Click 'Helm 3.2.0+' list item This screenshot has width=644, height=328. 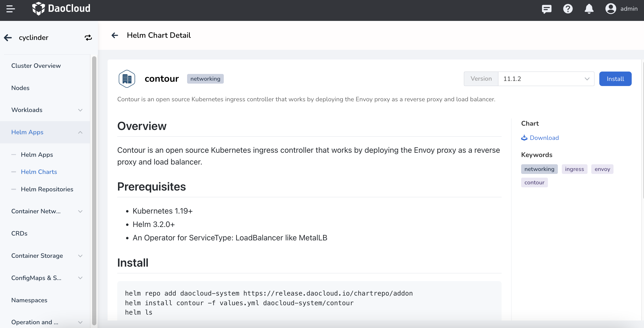[154, 224]
